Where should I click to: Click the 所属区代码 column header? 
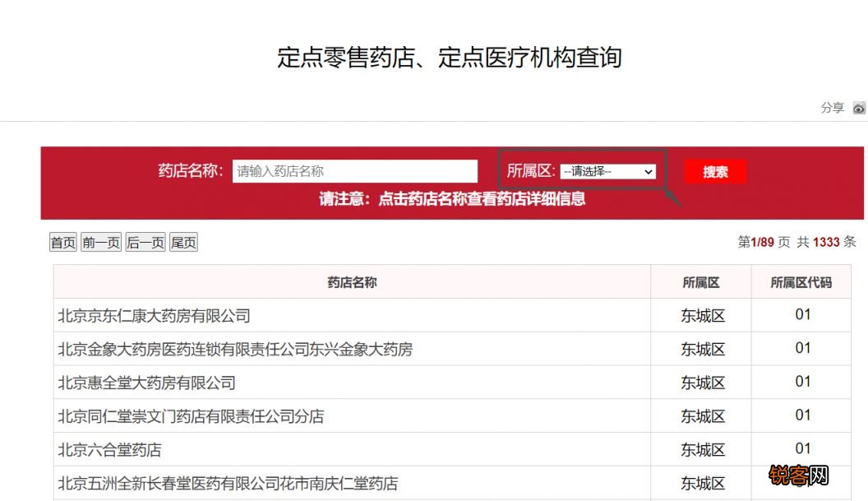click(x=801, y=283)
